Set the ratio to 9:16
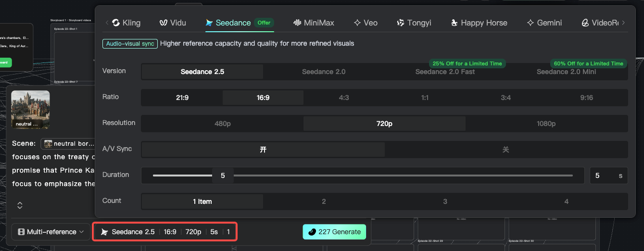Viewport: 644px width, 251px height. (586, 98)
